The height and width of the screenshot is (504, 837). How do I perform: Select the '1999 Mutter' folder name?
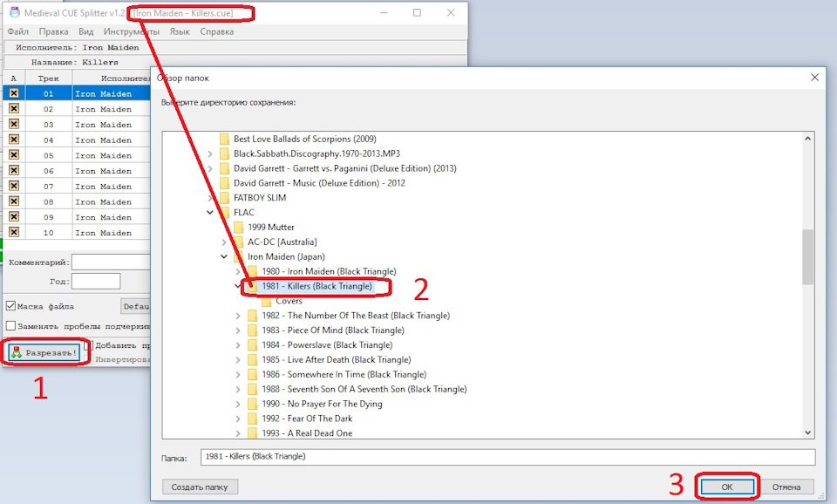(271, 227)
